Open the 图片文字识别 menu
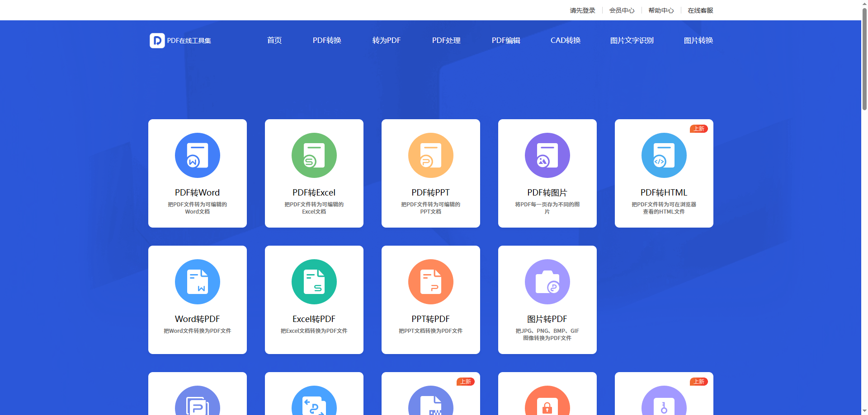 [632, 40]
